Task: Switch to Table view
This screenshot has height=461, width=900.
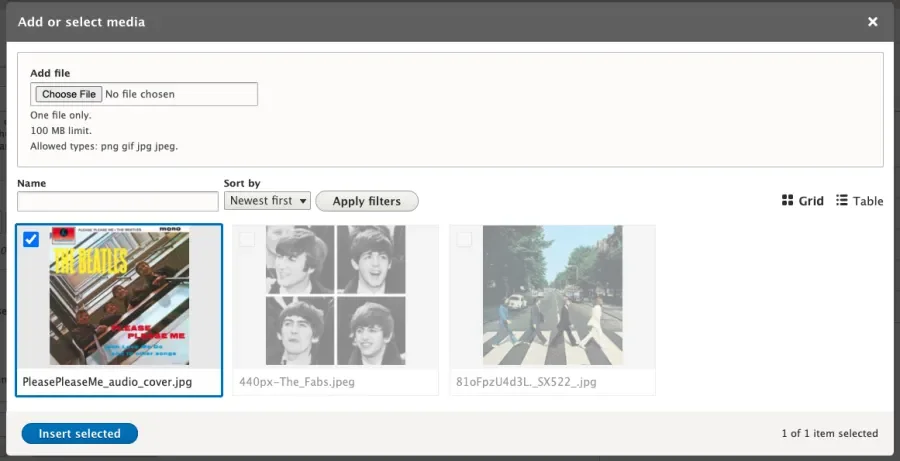Action: [x=859, y=201]
